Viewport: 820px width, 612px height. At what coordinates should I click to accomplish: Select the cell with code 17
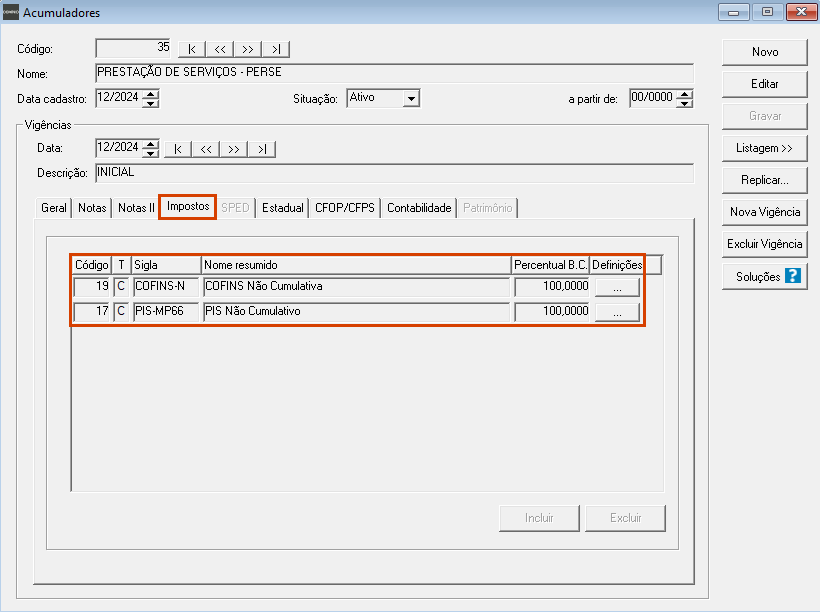92,312
